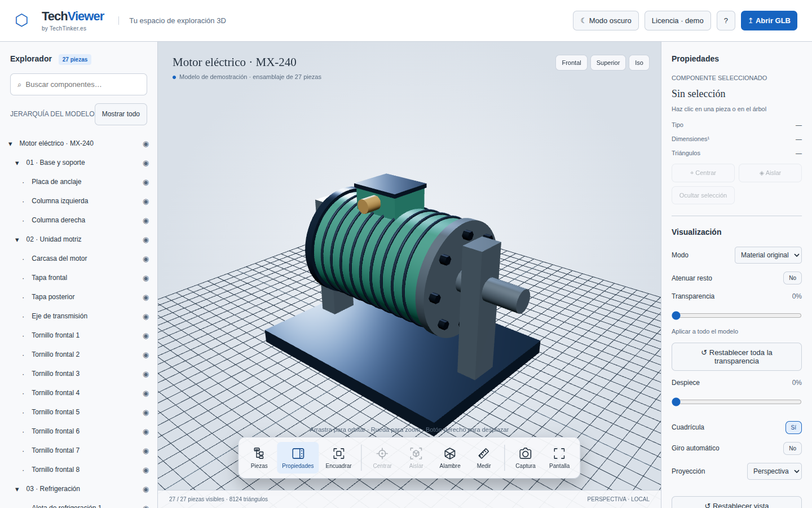This screenshot has height=508, width=812.
Task: Click the Abrir GLB button
Action: click(x=769, y=20)
